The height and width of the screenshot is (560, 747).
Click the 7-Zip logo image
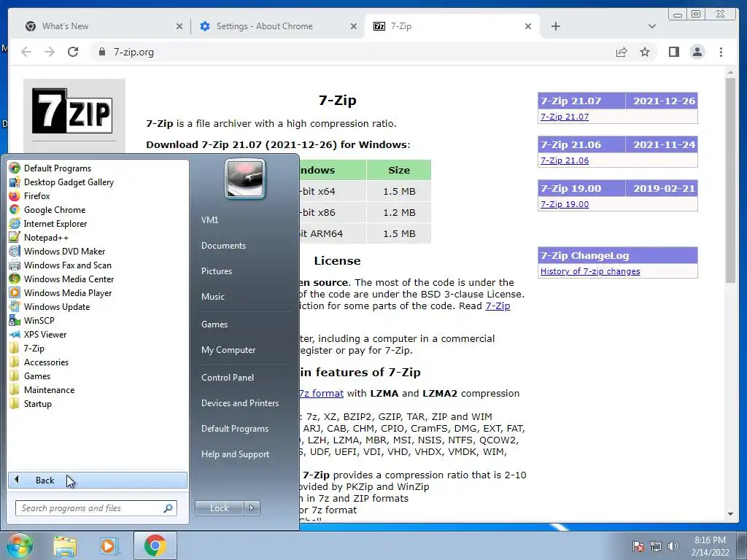[x=72, y=111]
